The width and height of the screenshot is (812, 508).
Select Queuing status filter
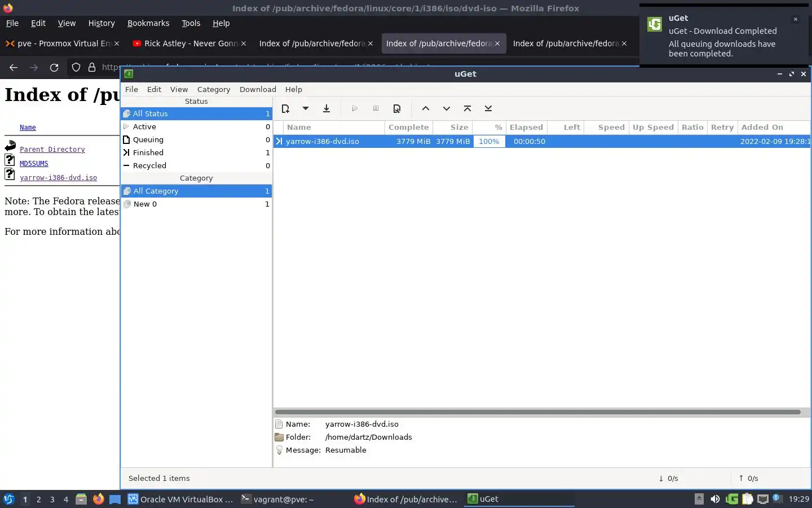tap(196, 139)
